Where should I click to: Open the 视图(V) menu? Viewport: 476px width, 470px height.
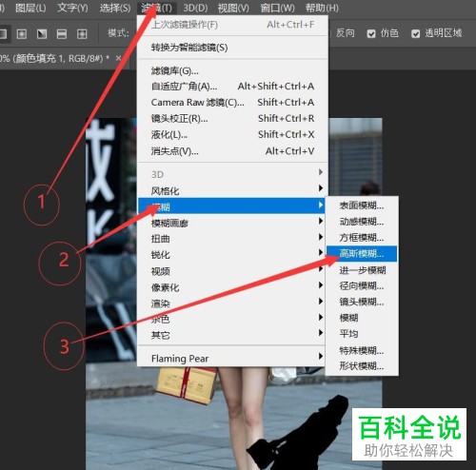(233, 8)
